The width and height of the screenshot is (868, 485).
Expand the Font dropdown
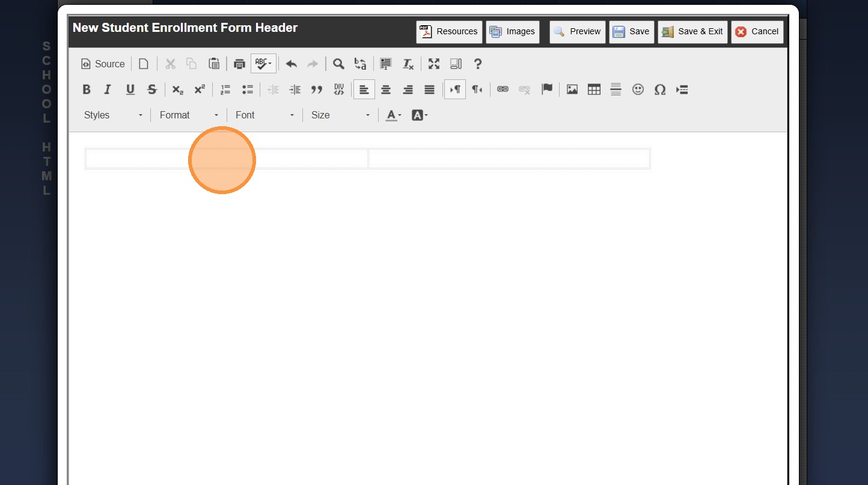pos(264,115)
